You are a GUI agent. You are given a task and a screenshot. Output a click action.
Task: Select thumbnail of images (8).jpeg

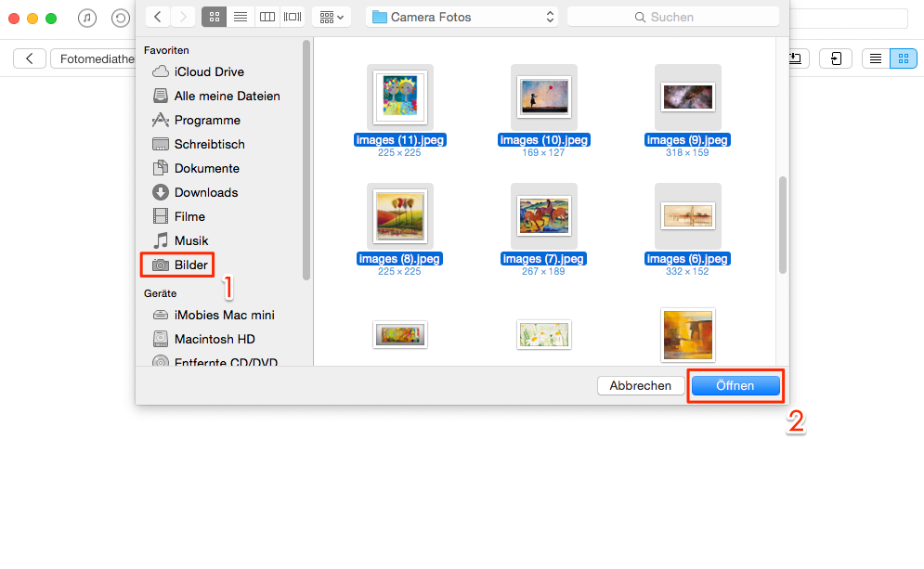pos(400,216)
